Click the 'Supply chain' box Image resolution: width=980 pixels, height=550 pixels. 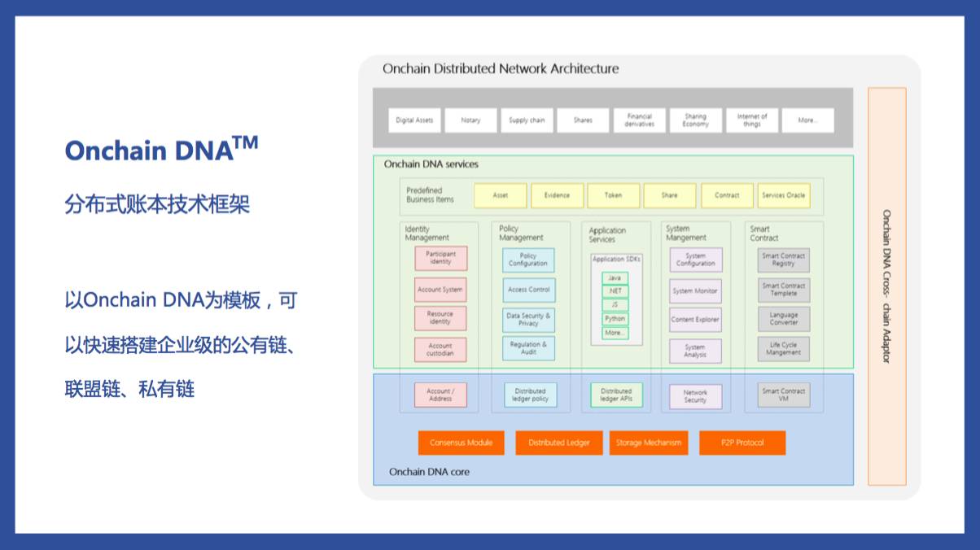pos(527,120)
